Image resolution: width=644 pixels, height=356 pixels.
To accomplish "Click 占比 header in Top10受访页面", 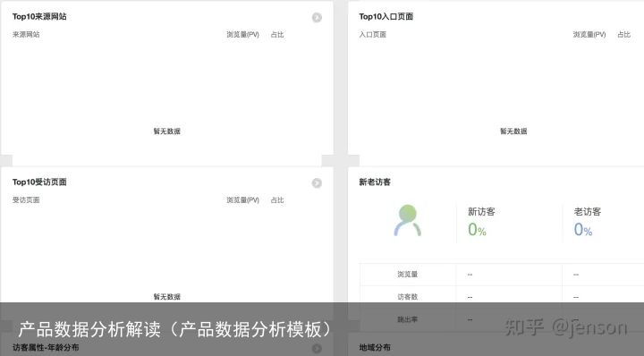I will 277,200.
